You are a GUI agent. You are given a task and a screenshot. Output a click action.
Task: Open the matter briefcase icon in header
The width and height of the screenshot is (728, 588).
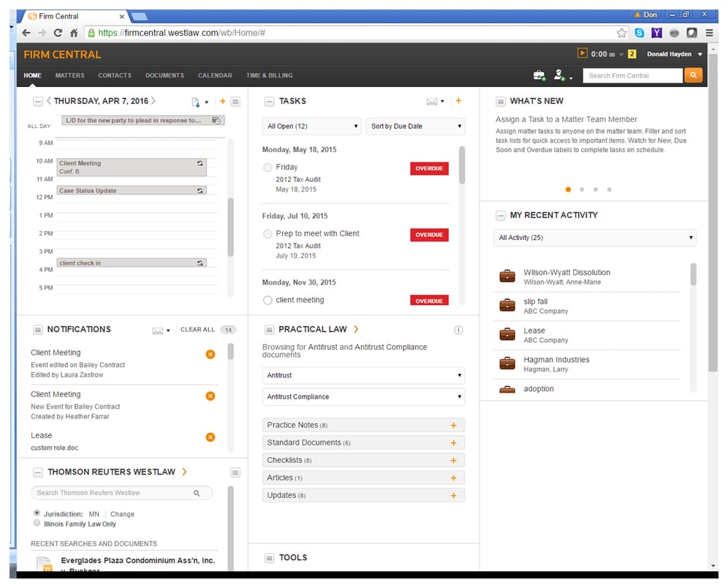[x=539, y=75]
